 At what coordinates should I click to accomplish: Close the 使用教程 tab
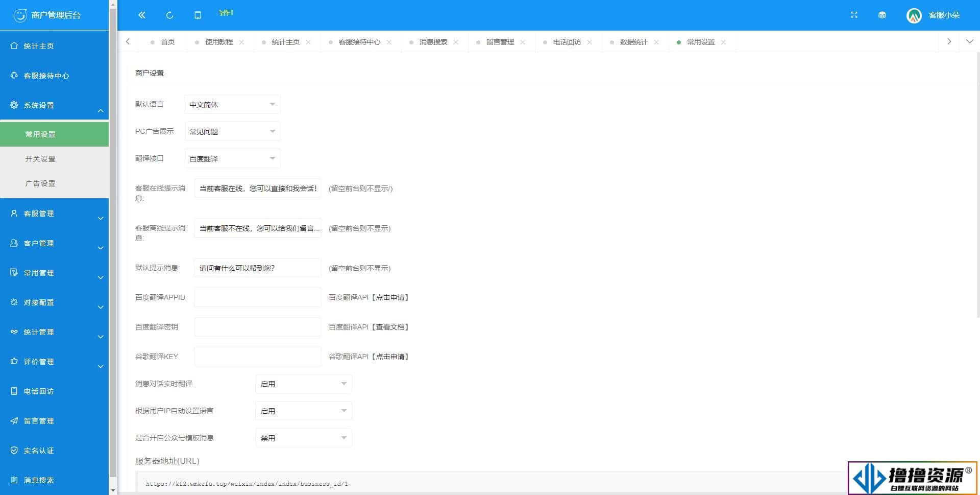coord(241,42)
